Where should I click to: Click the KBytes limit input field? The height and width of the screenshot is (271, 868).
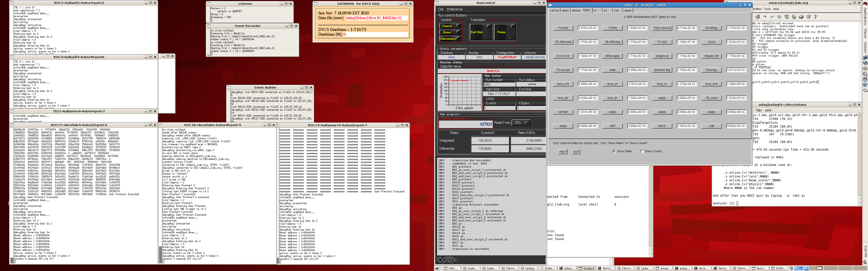pyautogui.click(x=531, y=108)
